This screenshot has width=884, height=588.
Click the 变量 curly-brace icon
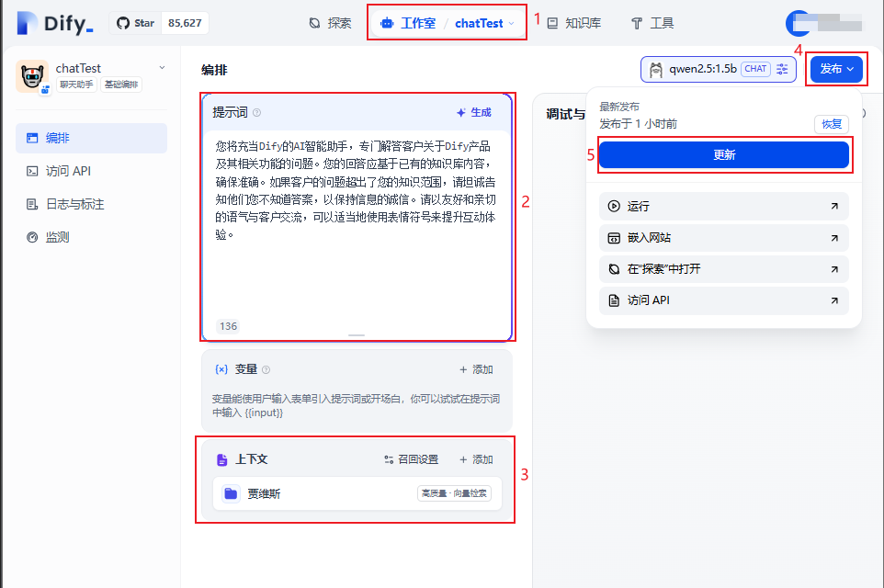coord(221,370)
